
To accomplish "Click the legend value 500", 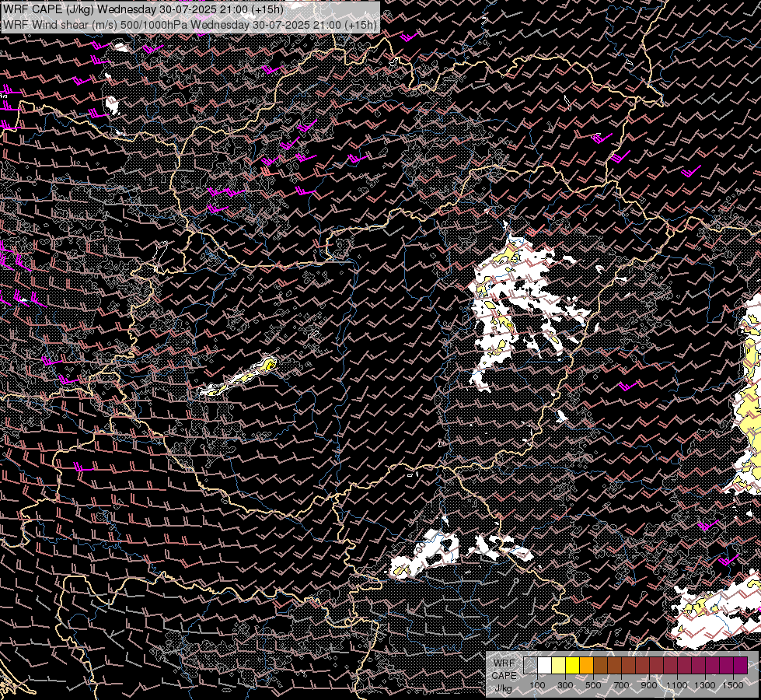I will 593,685.
